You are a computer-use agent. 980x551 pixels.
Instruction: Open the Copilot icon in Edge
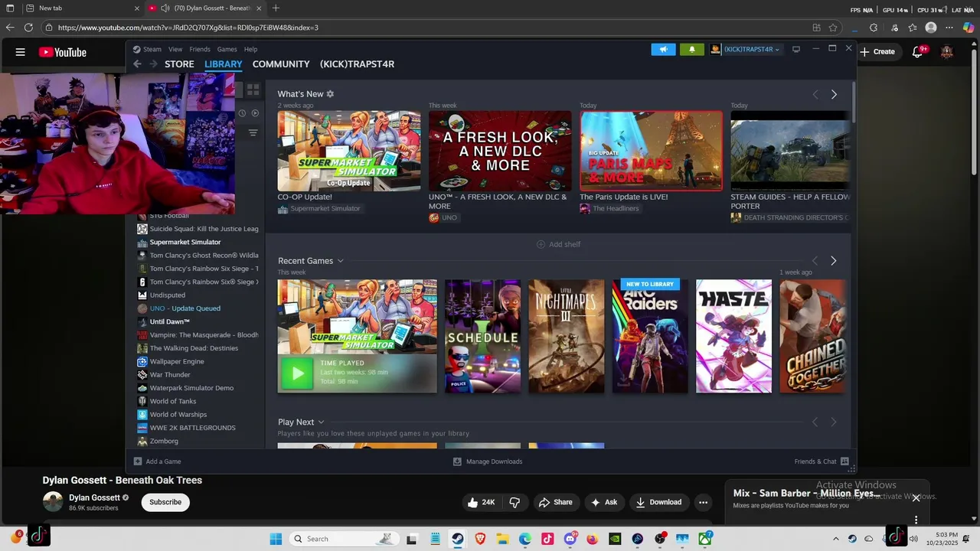coord(968,28)
